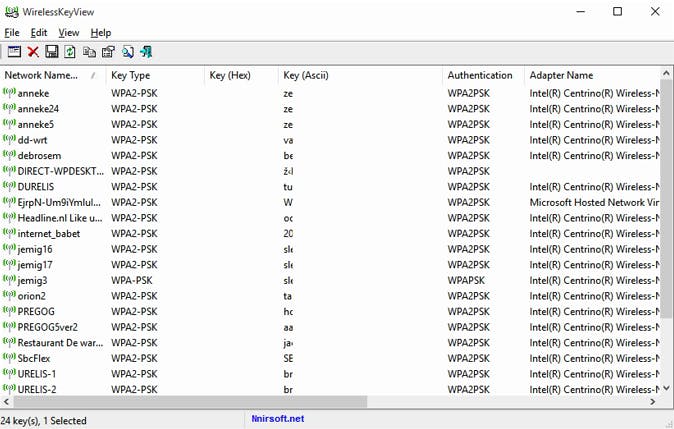The width and height of the screenshot is (674, 429).
Task: Select the DIRECT-WPDESKT... network row
Action: (x=330, y=171)
